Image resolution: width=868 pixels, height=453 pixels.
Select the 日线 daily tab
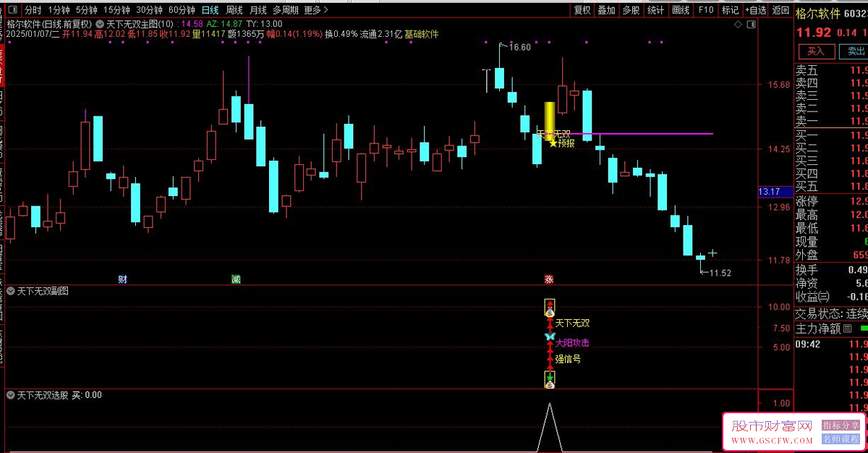210,10
